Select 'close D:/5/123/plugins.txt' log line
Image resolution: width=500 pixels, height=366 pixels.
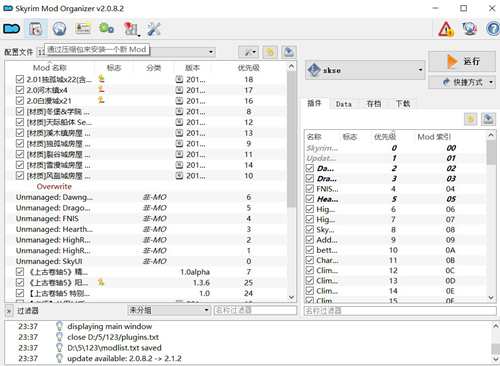[113, 337]
